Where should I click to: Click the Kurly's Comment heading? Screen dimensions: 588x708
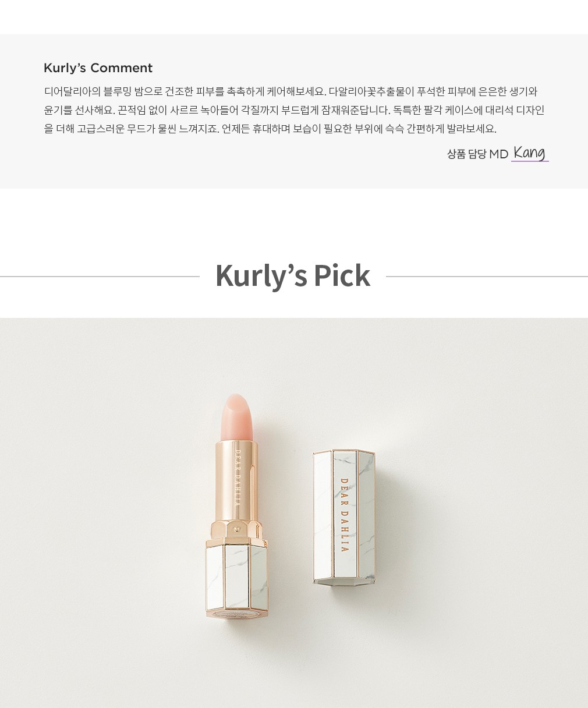click(98, 68)
